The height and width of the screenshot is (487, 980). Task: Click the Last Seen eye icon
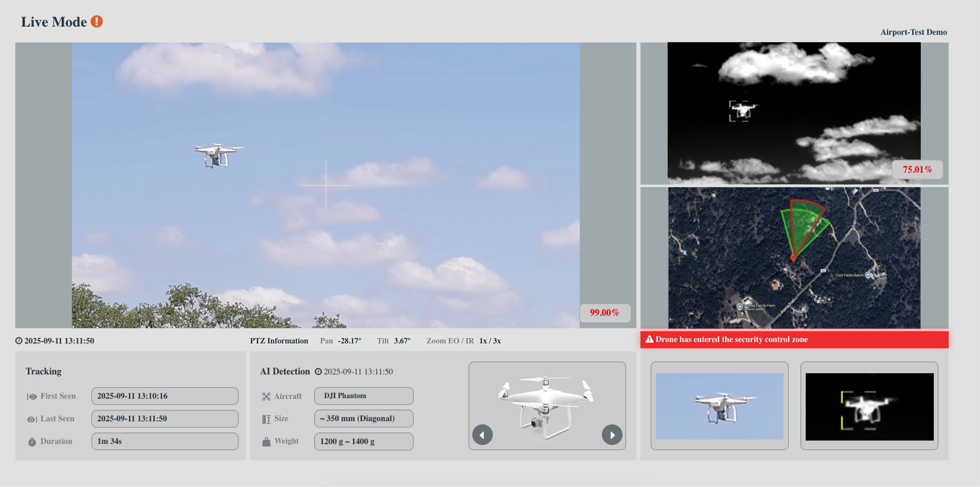coord(32,419)
